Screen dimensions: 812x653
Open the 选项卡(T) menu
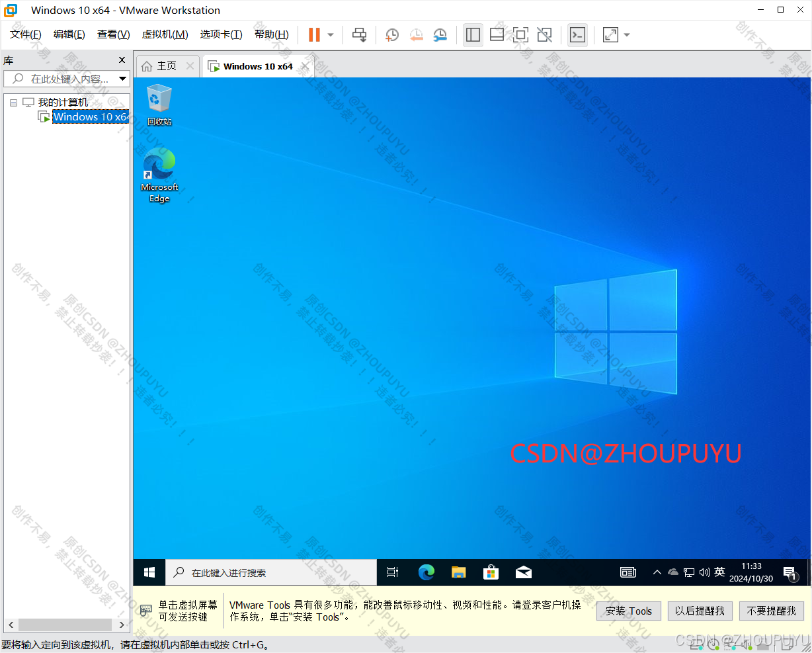click(222, 34)
